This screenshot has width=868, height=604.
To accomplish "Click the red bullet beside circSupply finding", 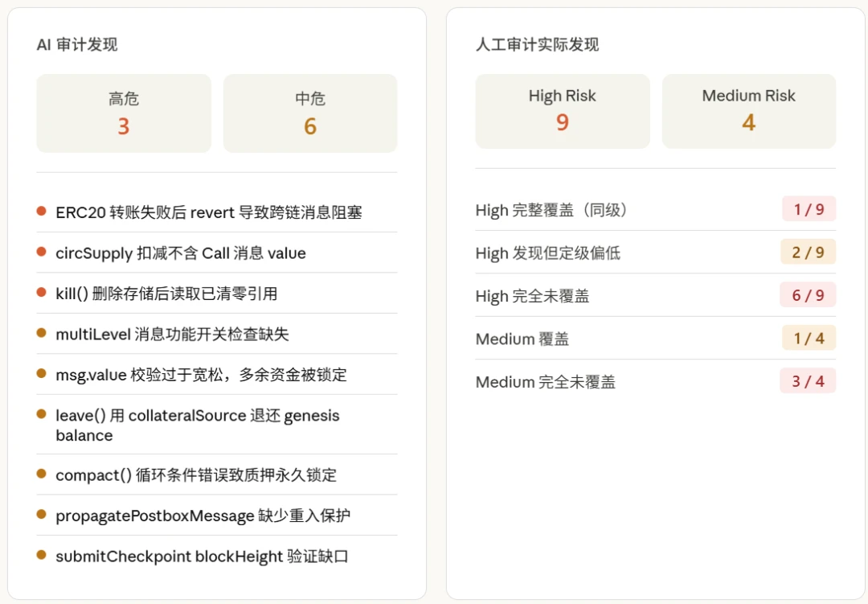I will click(x=41, y=253).
